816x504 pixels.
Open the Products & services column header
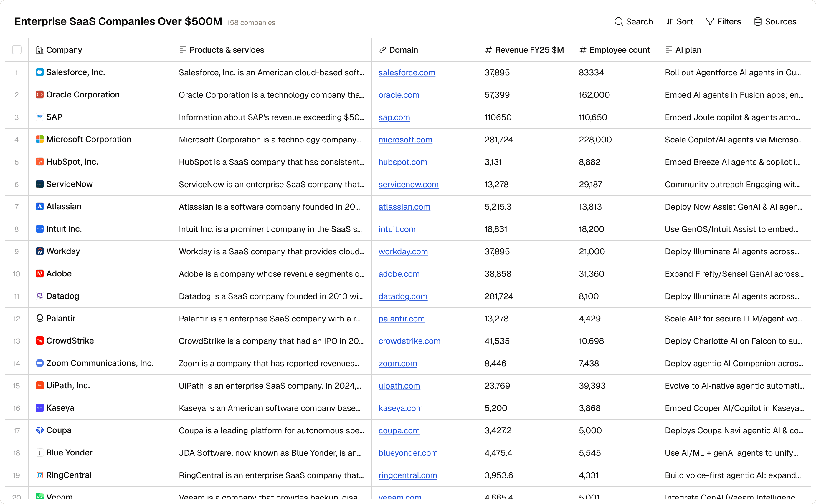click(271, 50)
